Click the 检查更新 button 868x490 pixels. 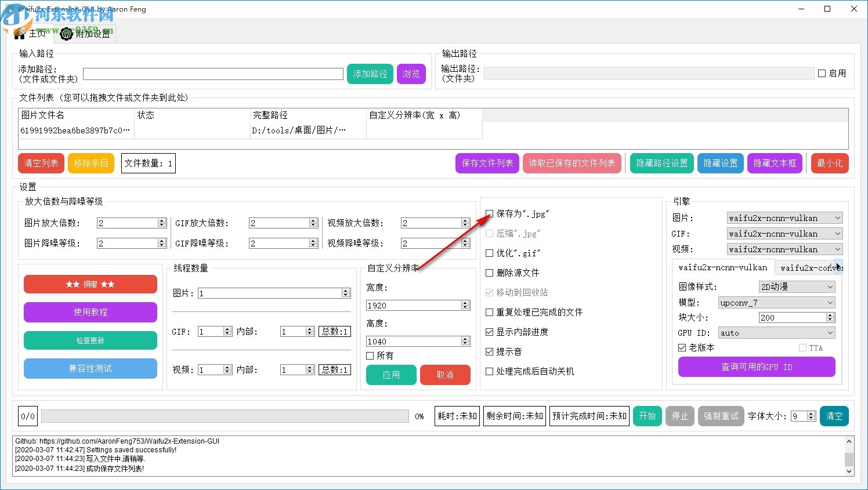coord(90,340)
